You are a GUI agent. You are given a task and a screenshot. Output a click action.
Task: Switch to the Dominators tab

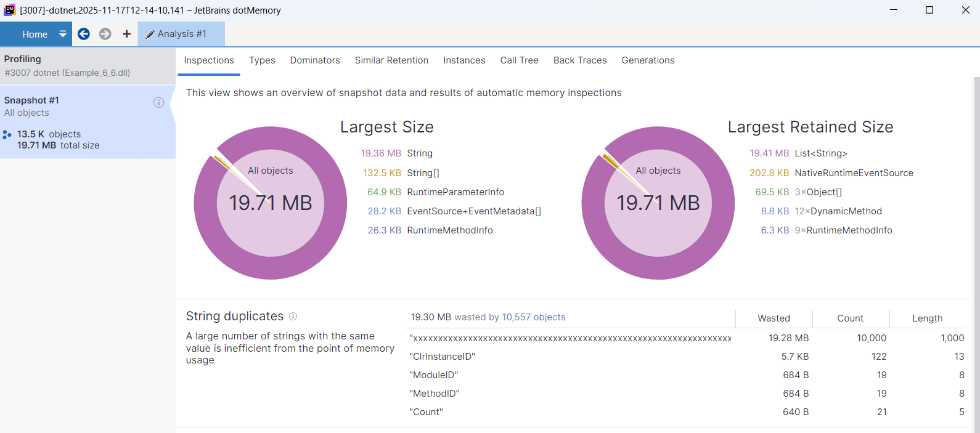tap(315, 60)
